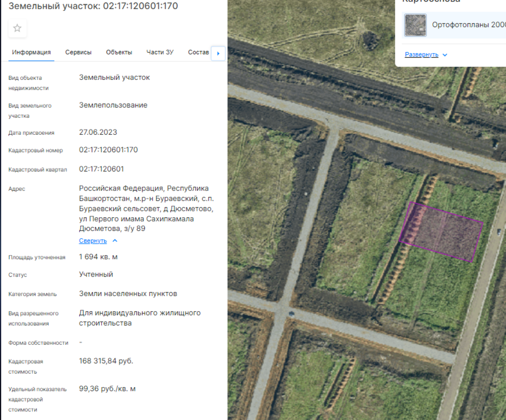The height and width of the screenshot is (420, 506).
Task: Select the Ортофотопланы layer thumbnail
Action: (415, 25)
